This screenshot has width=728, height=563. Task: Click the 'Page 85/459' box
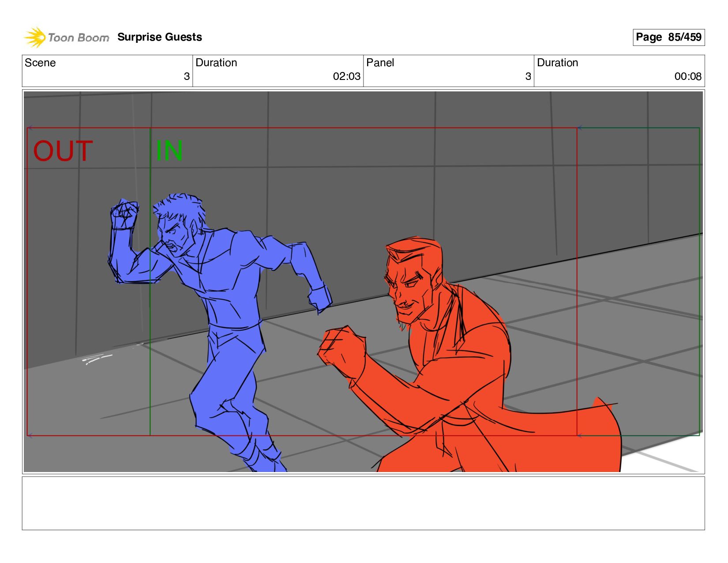click(x=668, y=37)
